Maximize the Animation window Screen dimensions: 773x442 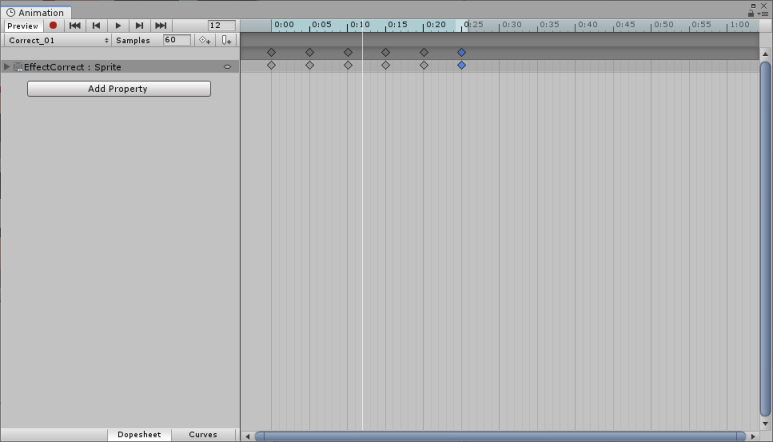click(x=753, y=5)
